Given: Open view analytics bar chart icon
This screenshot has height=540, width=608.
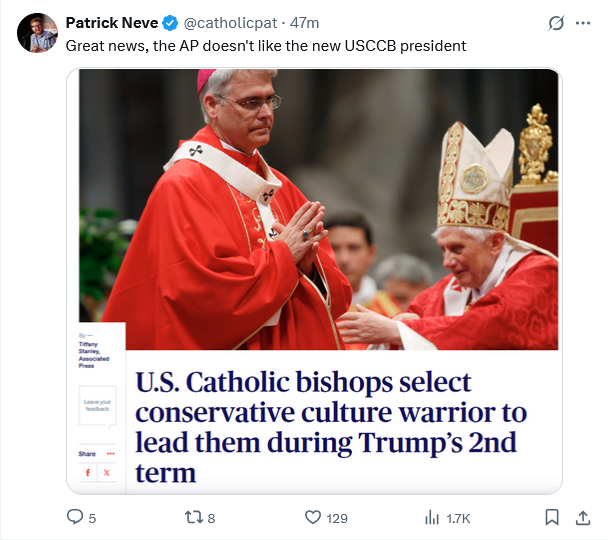Looking at the screenshot, I should click(433, 517).
